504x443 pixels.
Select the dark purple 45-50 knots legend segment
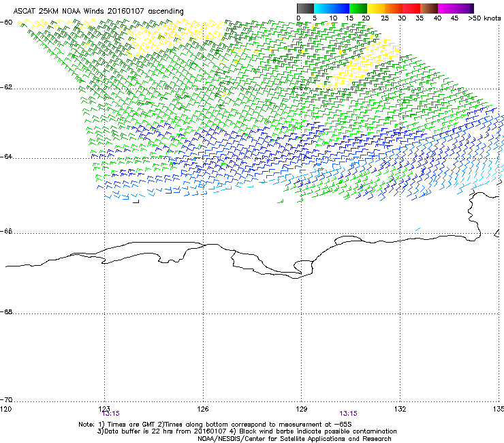tap(464, 8)
